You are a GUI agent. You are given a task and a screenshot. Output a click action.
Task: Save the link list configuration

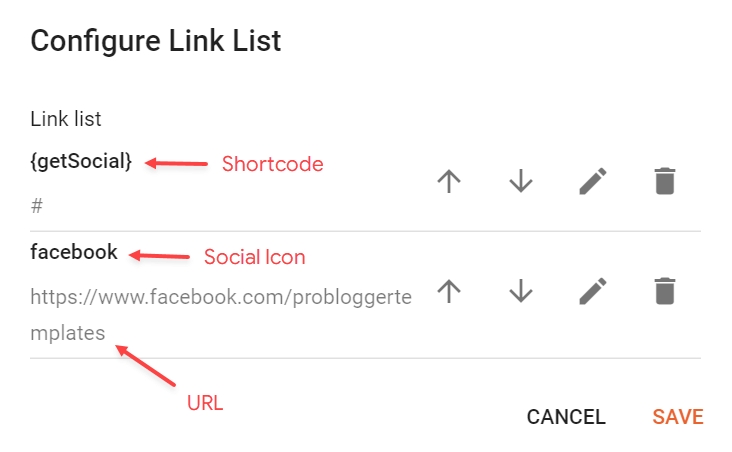(x=677, y=417)
